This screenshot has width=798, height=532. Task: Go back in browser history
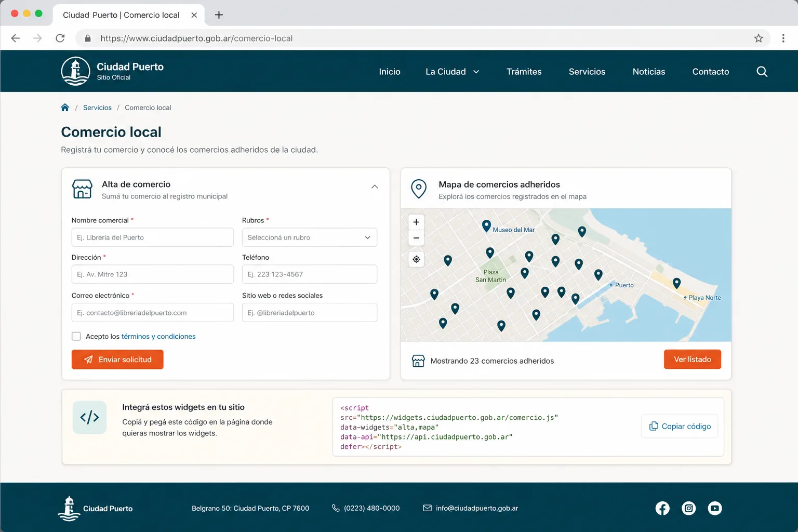16,38
